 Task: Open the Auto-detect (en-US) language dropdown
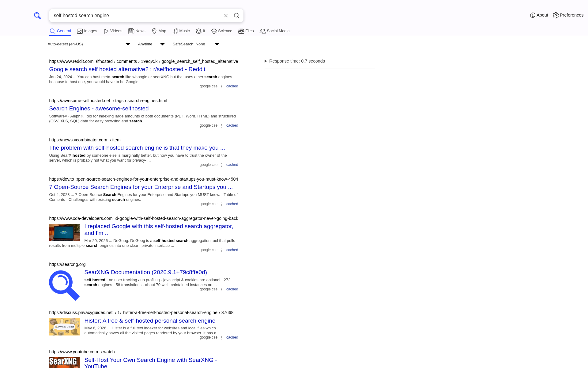[x=89, y=44]
